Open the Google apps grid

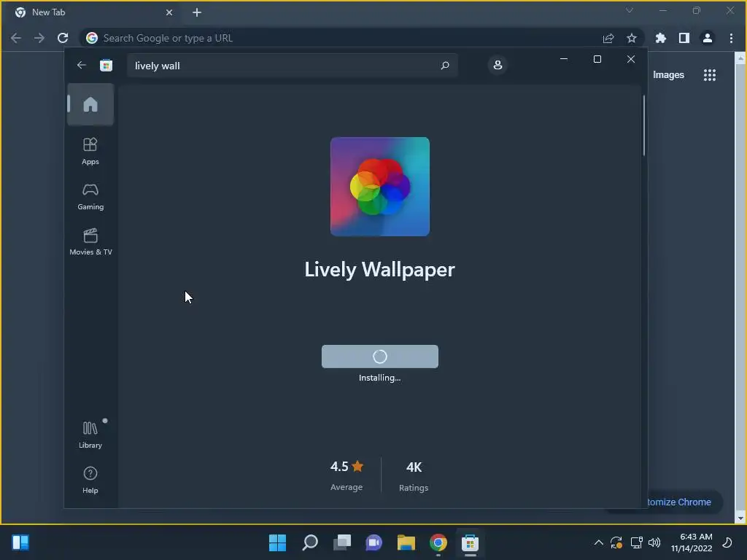coord(709,75)
